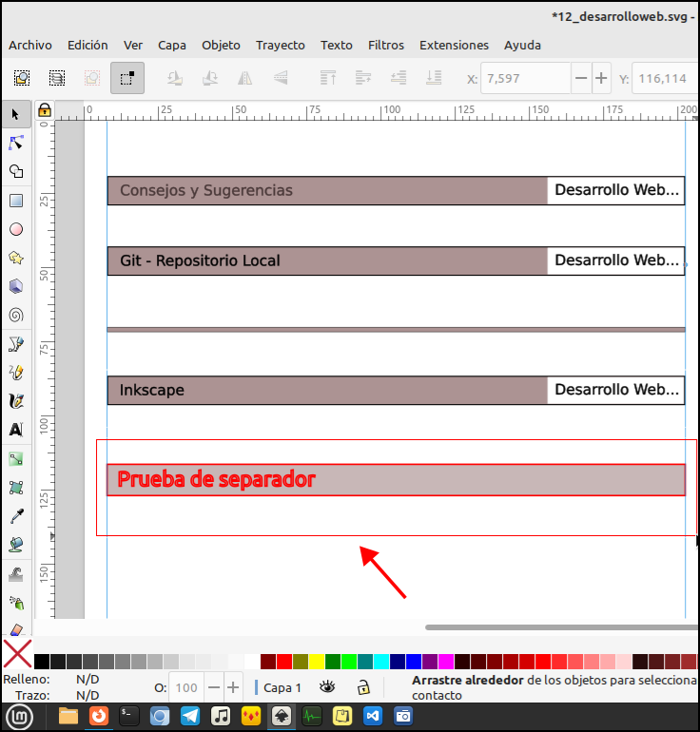Toggle the guides lock icon

click(45, 110)
